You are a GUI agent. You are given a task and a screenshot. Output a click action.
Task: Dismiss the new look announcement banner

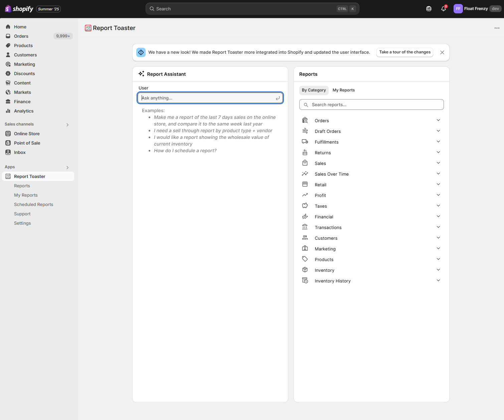coord(442,52)
